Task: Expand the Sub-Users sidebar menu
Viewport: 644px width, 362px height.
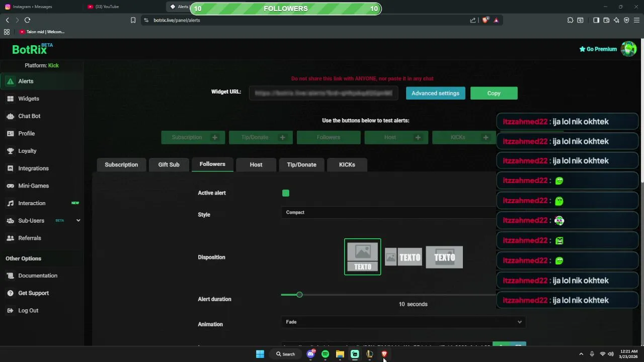Action: (78, 220)
